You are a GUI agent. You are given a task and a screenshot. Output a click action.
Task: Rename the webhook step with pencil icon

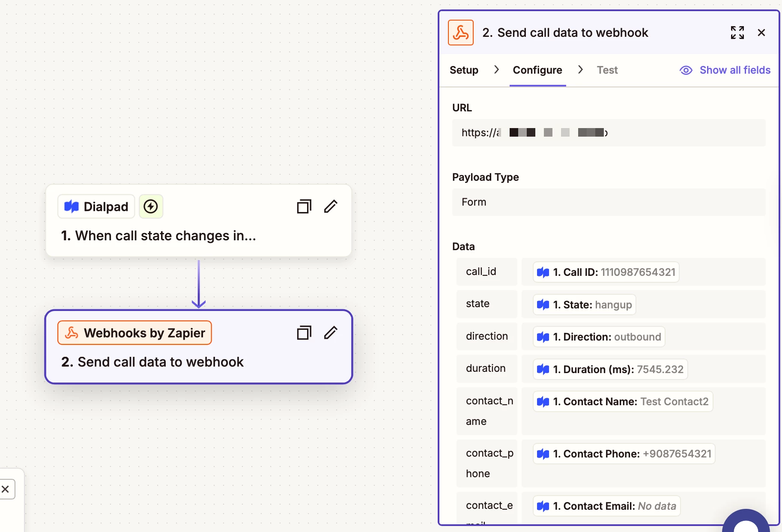(x=331, y=333)
